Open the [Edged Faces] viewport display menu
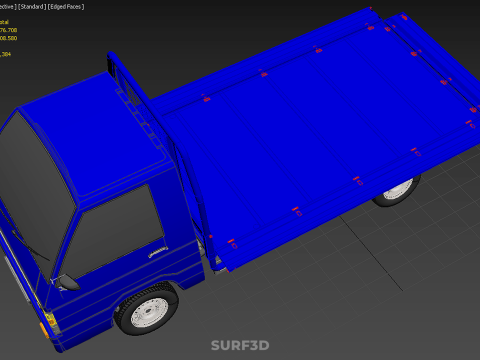 click(x=66, y=7)
